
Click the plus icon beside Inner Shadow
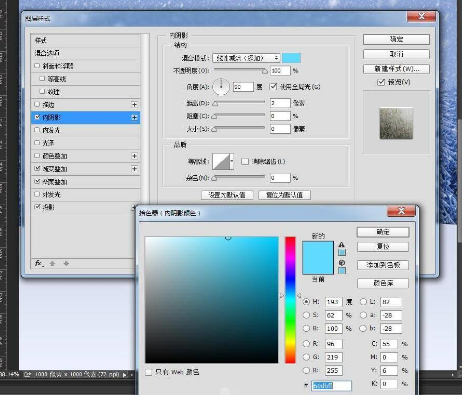coord(134,117)
